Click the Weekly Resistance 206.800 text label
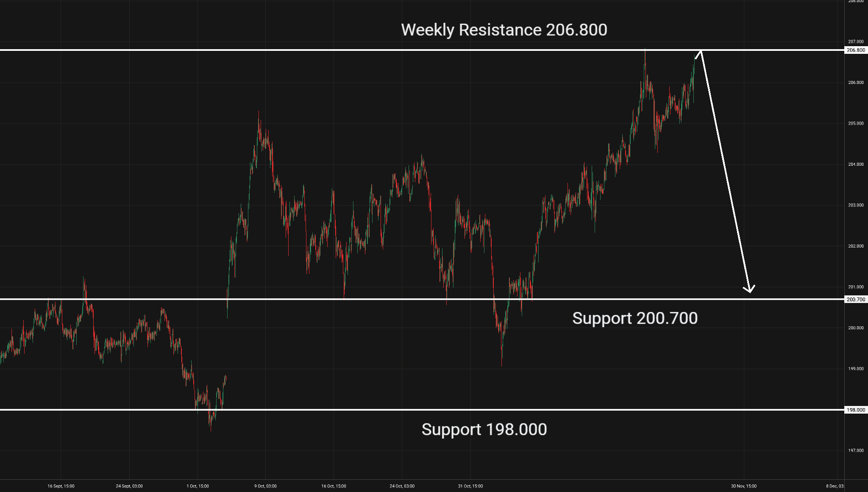This screenshot has width=868, height=492. (504, 30)
